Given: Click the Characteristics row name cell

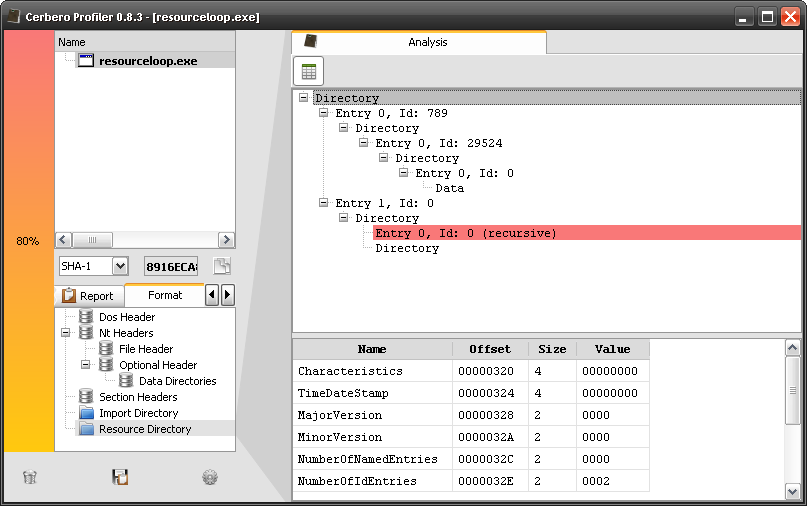Looking at the screenshot, I should point(373,371).
